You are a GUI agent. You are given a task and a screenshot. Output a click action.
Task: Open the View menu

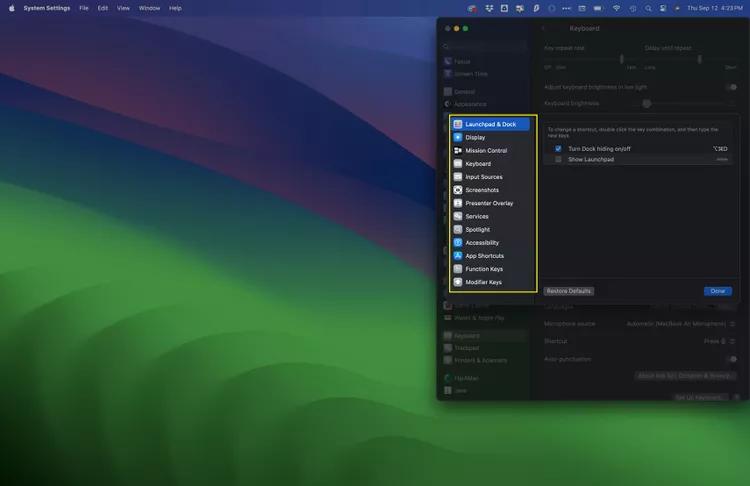point(123,8)
